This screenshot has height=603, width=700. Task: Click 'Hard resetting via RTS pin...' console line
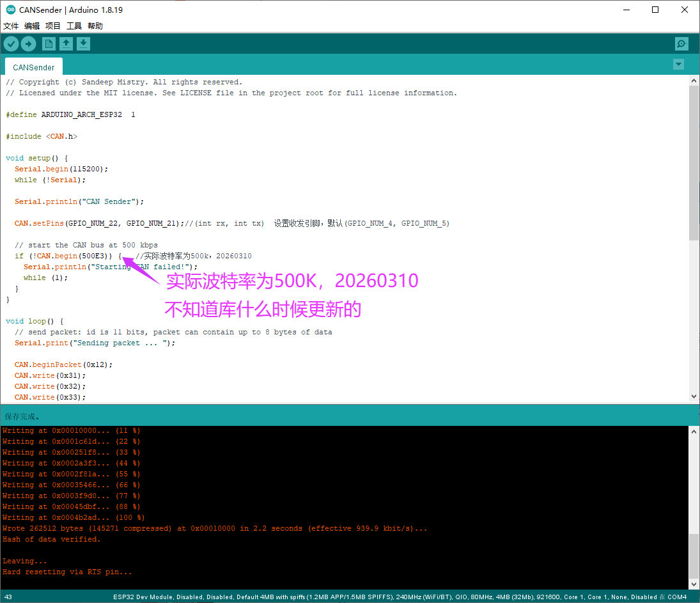pos(67,572)
